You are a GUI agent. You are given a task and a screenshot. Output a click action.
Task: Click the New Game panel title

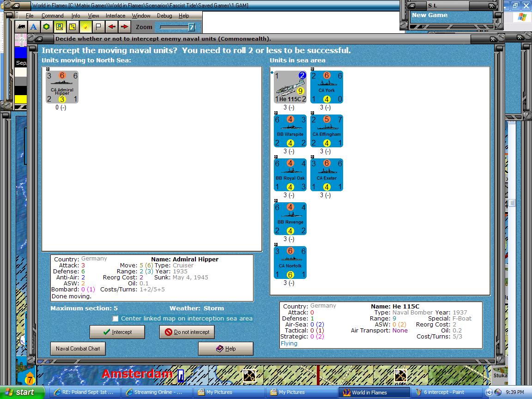coord(429,15)
